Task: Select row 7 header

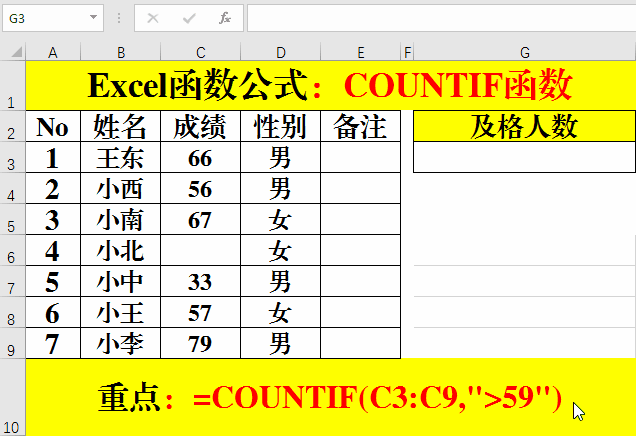Action: [12, 281]
